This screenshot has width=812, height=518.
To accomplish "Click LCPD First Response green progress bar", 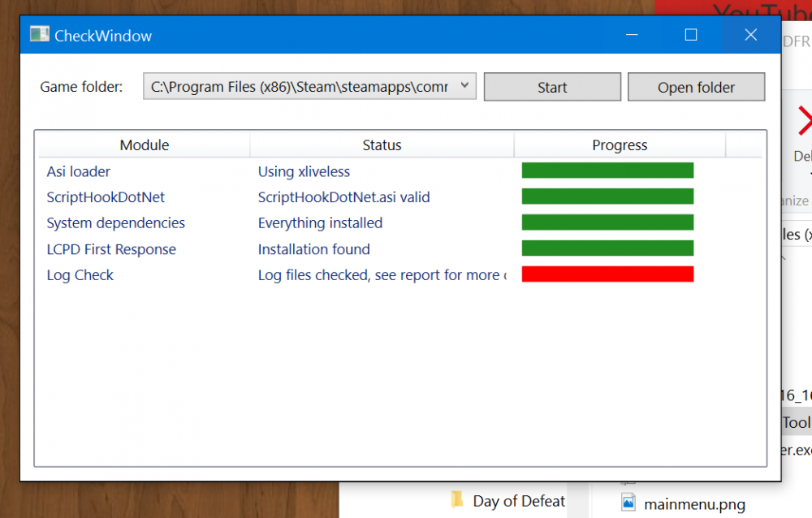I will click(607, 248).
